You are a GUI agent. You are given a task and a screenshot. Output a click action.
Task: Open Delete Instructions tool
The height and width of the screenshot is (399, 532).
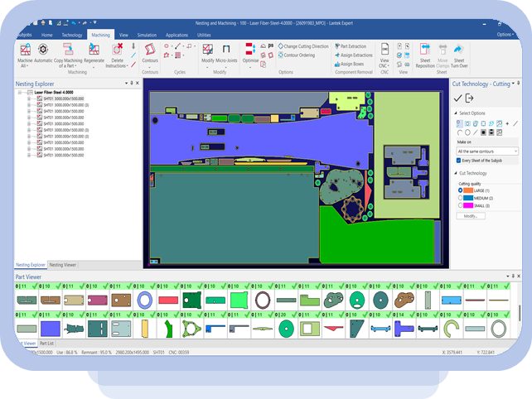(x=117, y=55)
